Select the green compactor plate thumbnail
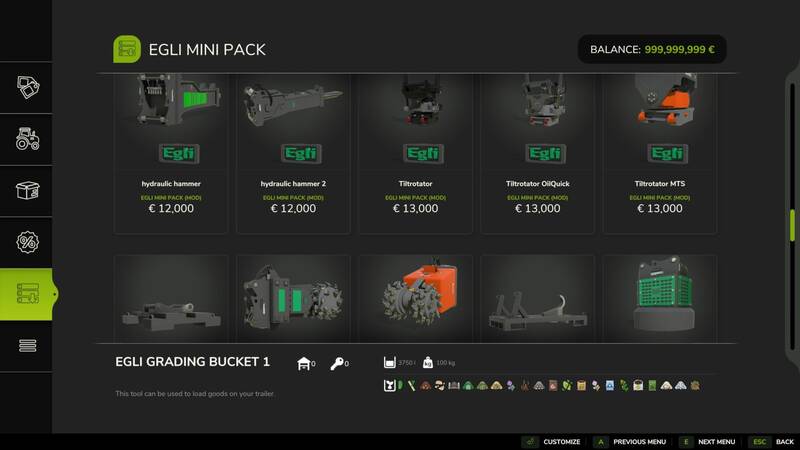 point(660,298)
